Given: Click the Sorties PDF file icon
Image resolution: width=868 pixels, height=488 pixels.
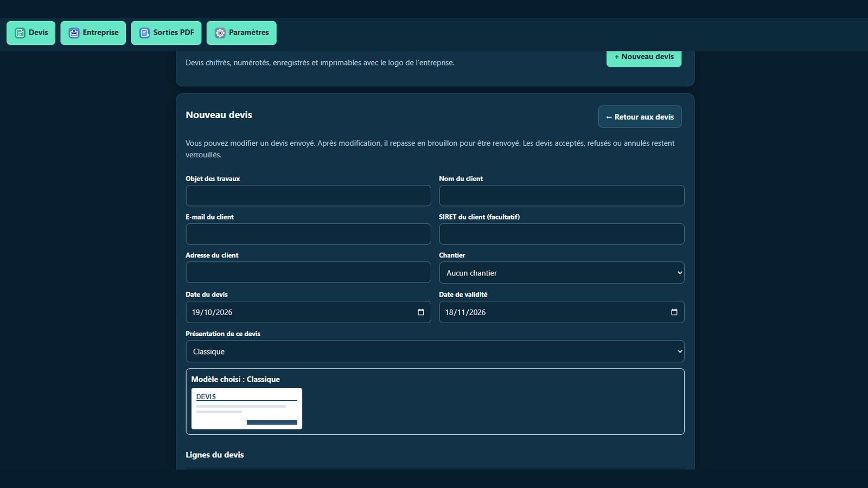Looking at the screenshot, I should (144, 33).
